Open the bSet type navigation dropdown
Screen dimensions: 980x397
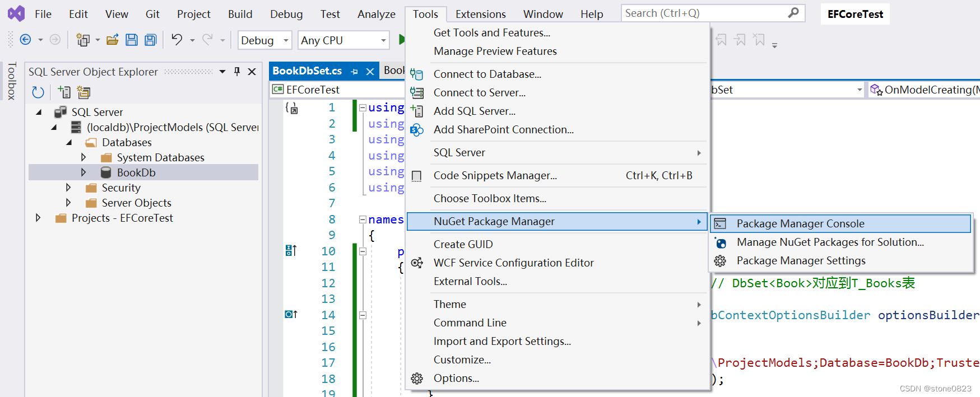tap(860, 90)
